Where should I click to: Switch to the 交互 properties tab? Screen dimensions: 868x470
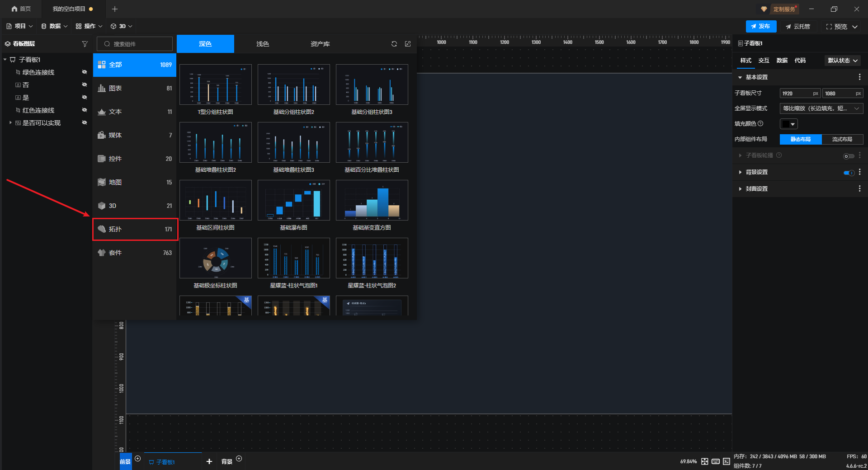pyautogui.click(x=764, y=61)
